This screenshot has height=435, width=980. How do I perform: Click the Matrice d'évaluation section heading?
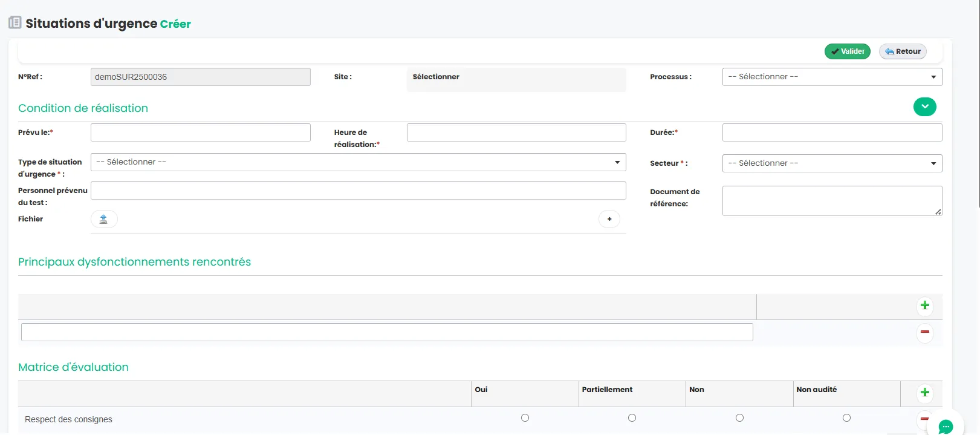[73, 367]
